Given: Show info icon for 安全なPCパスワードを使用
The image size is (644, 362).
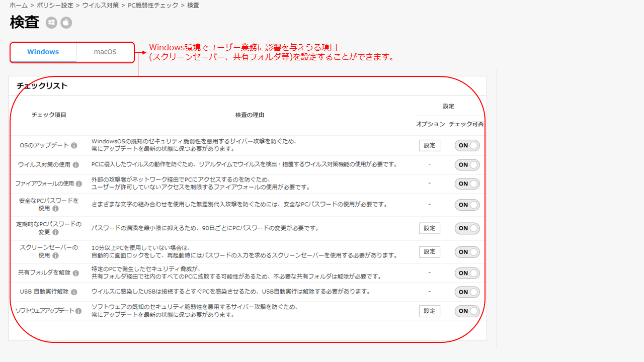Looking at the screenshot, I should (55, 209).
